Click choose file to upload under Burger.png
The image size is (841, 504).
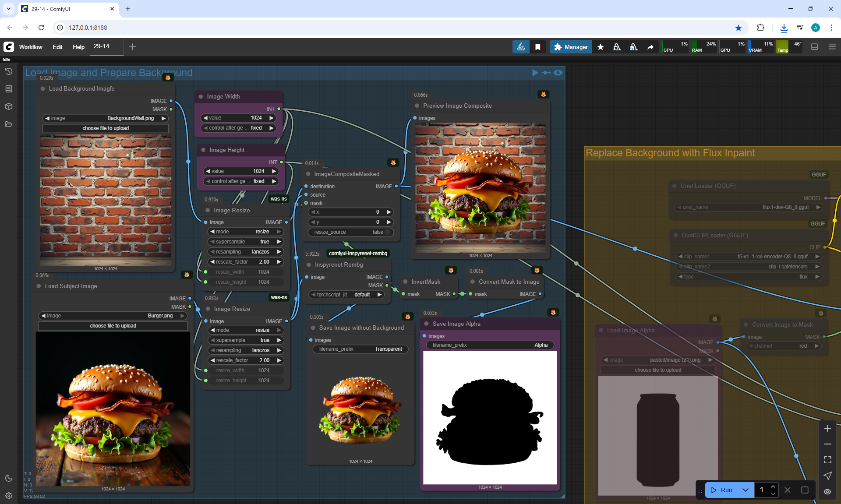(113, 326)
